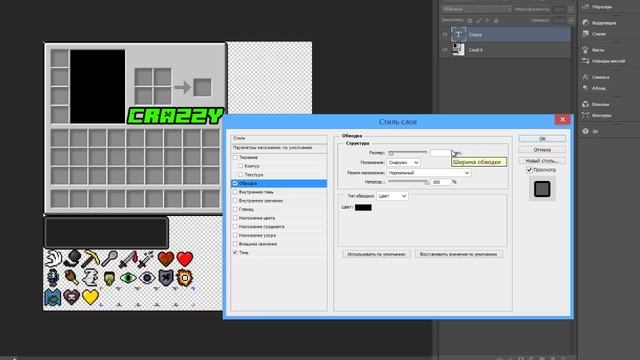The width and height of the screenshot is (640, 360).
Task: Uncheck the Тень (Drop Shadow) checkbox
Action: [x=235, y=252]
